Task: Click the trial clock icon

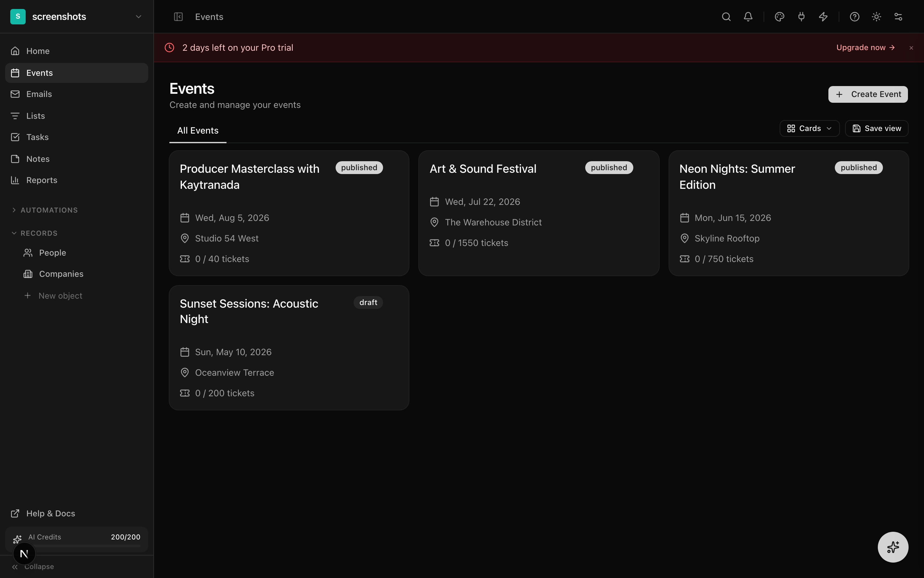Action: click(169, 48)
